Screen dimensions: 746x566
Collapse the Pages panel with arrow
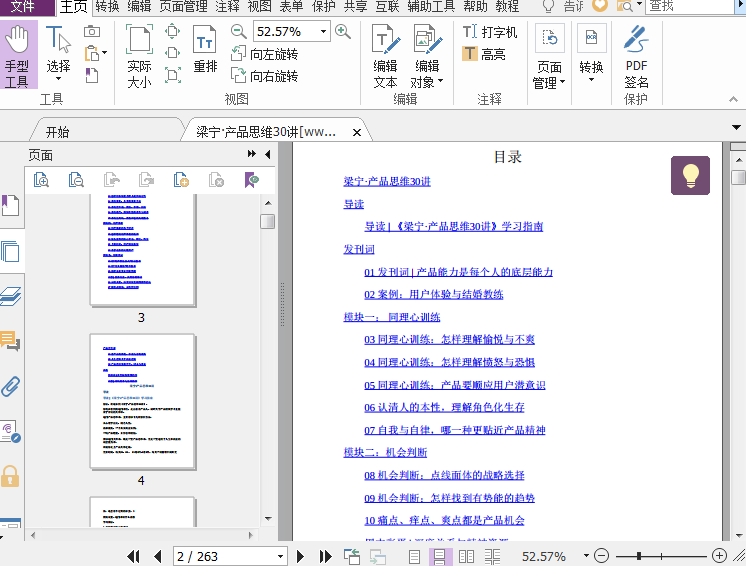click(x=268, y=154)
